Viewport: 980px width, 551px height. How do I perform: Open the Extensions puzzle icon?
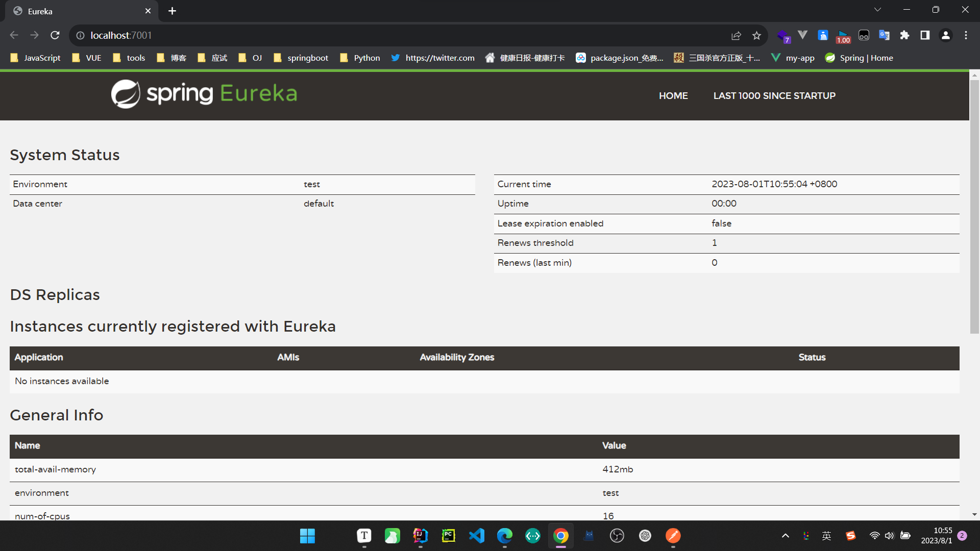click(x=904, y=35)
